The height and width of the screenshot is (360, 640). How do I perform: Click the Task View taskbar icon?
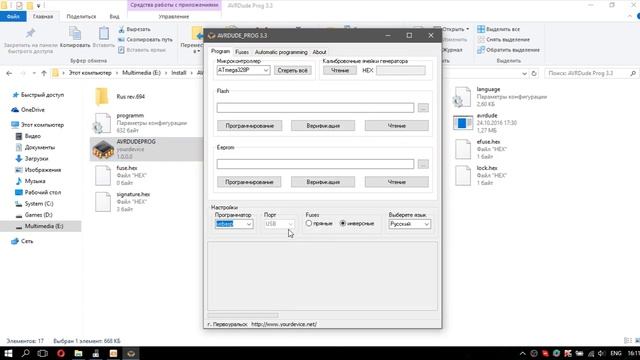coord(42,353)
